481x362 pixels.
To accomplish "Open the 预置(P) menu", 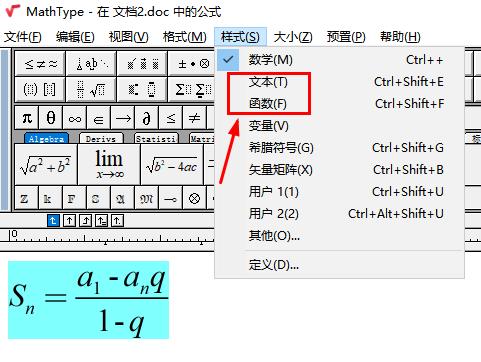I will pyautogui.click(x=346, y=37).
